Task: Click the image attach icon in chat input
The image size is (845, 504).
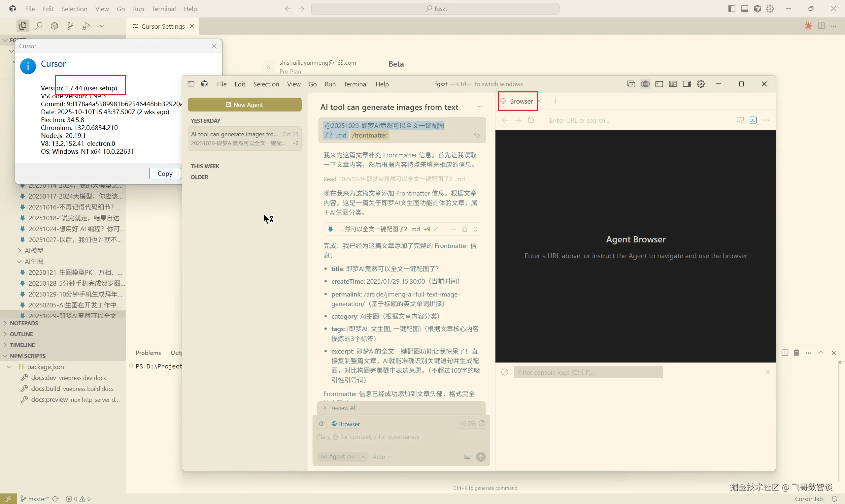Action: 467,457
